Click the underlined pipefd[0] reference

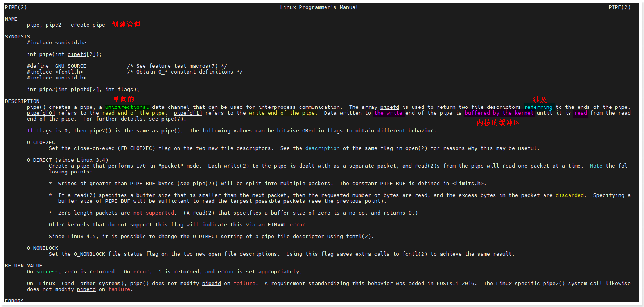point(41,113)
